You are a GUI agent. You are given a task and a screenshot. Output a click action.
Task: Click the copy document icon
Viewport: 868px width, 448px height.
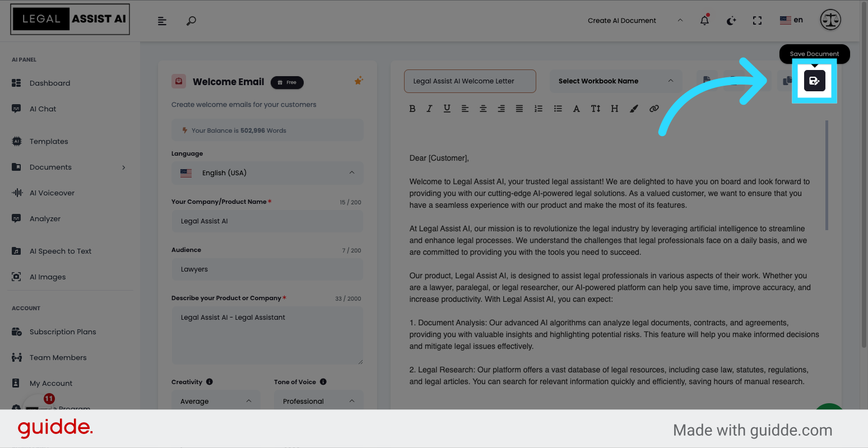[x=787, y=81]
